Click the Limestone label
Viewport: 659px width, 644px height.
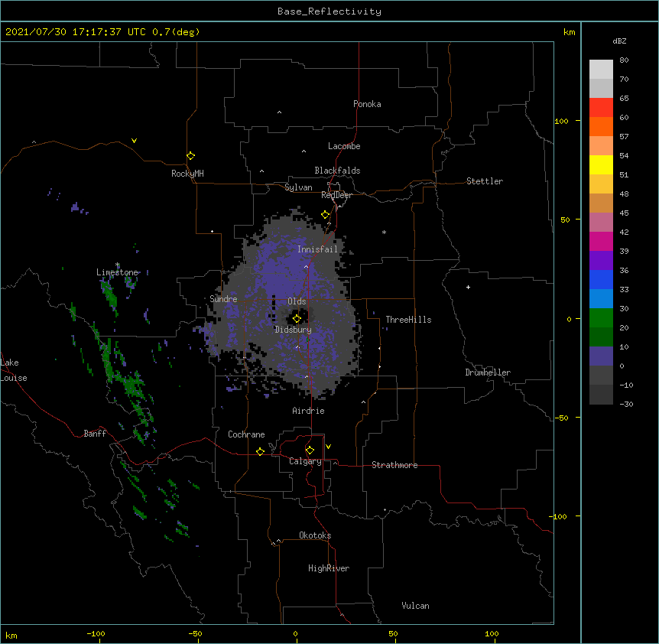tap(117, 272)
